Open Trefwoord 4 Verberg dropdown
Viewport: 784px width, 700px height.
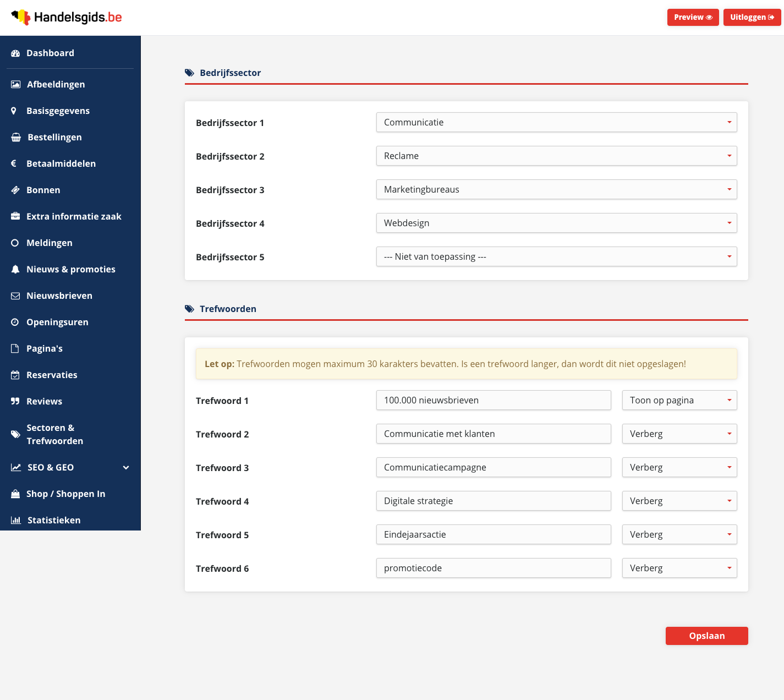pyautogui.click(x=679, y=501)
